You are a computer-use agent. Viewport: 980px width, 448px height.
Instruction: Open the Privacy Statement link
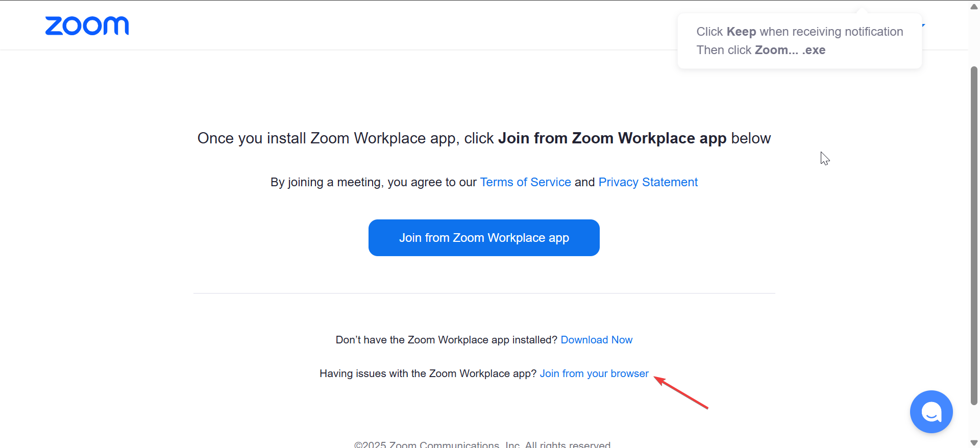point(648,182)
